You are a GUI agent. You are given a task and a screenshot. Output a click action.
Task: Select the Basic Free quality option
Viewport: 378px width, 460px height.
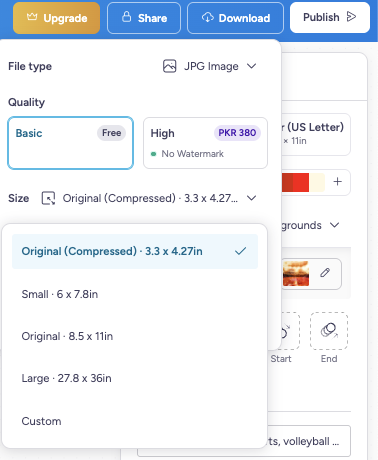click(x=71, y=143)
